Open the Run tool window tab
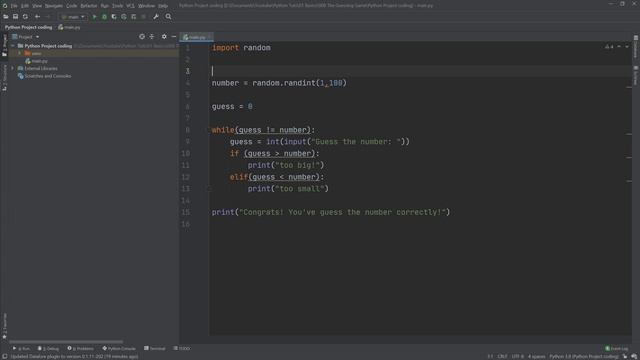This screenshot has width=640, height=360. tap(21, 348)
